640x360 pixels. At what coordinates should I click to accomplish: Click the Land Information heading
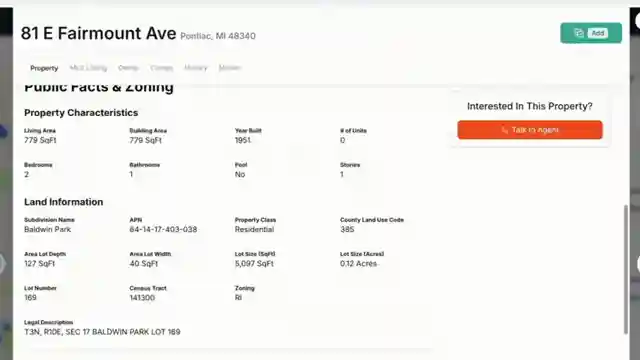click(63, 202)
